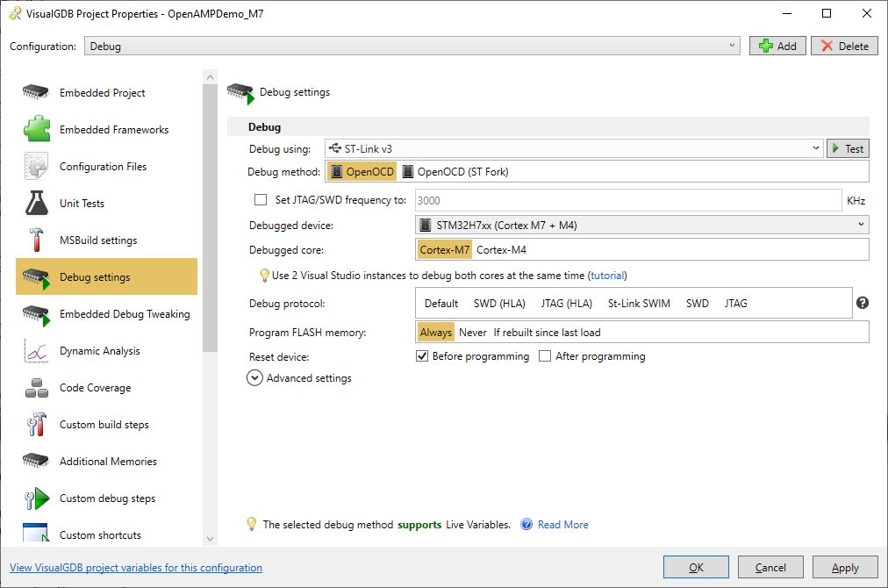This screenshot has height=588, width=888.
Task: Click the MSBuild settings hammer icon
Action: 36,240
